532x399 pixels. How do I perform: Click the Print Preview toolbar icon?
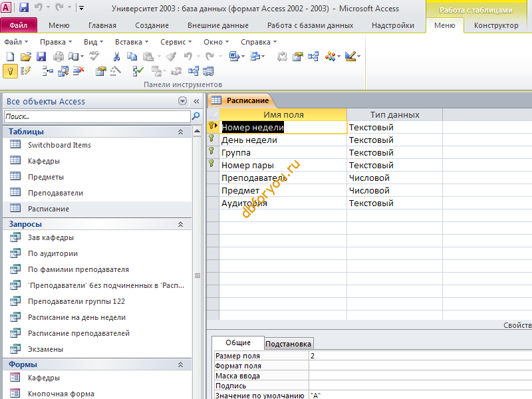coord(74,57)
